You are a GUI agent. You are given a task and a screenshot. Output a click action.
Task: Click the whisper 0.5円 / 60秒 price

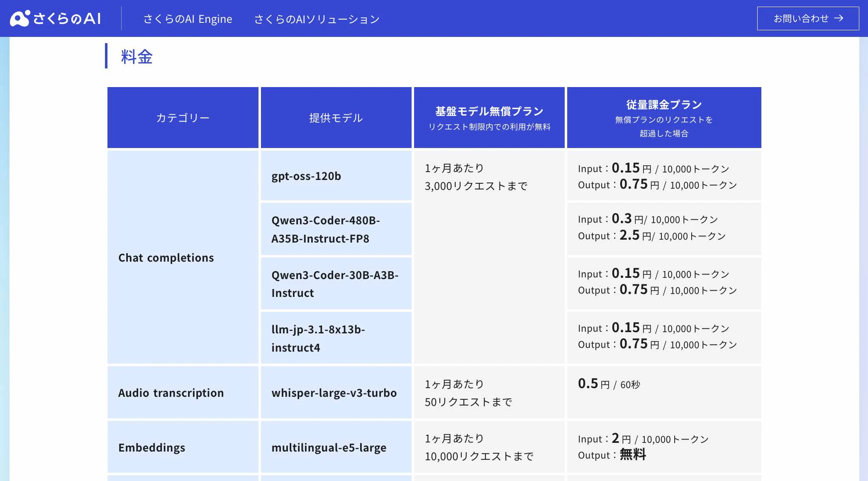point(609,384)
